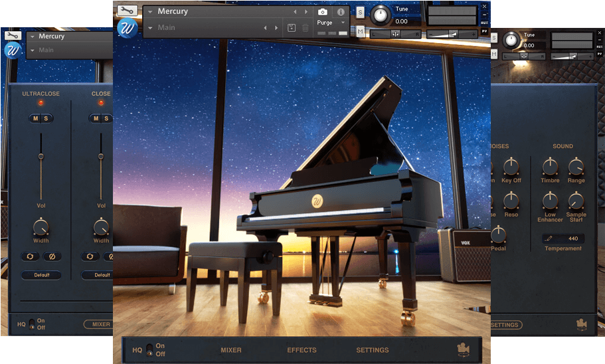Click the Pedal noise knob
This screenshot has width=605, height=364.
point(498,234)
